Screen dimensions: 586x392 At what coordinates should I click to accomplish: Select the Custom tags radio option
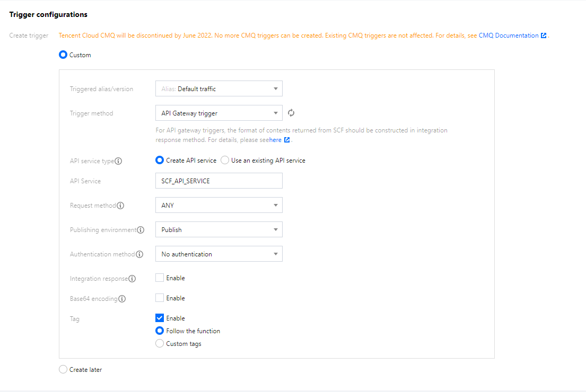[x=160, y=344]
